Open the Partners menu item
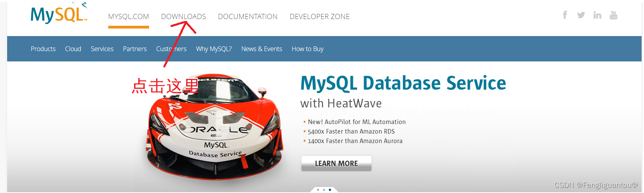This screenshot has height=193, width=644. tap(135, 49)
